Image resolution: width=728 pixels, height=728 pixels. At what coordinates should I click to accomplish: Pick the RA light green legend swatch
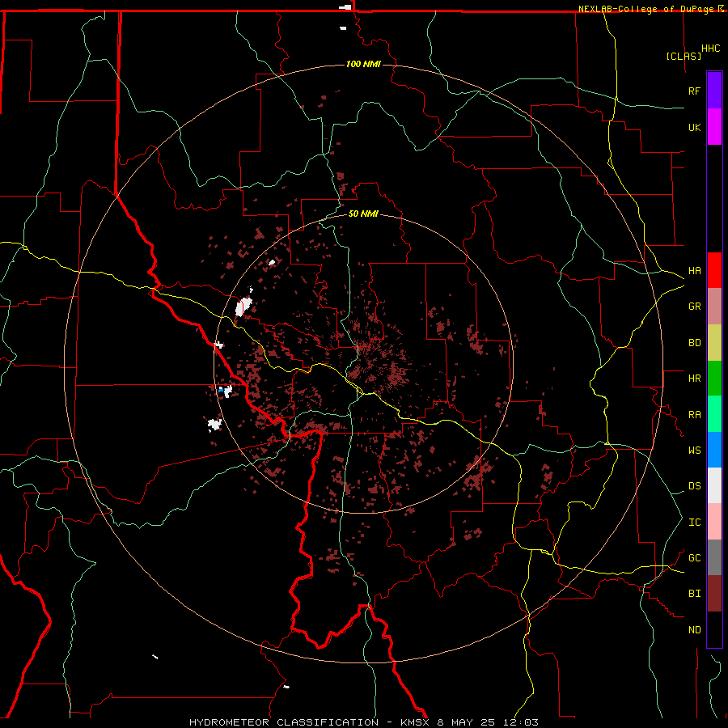pyautogui.click(x=714, y=414)
